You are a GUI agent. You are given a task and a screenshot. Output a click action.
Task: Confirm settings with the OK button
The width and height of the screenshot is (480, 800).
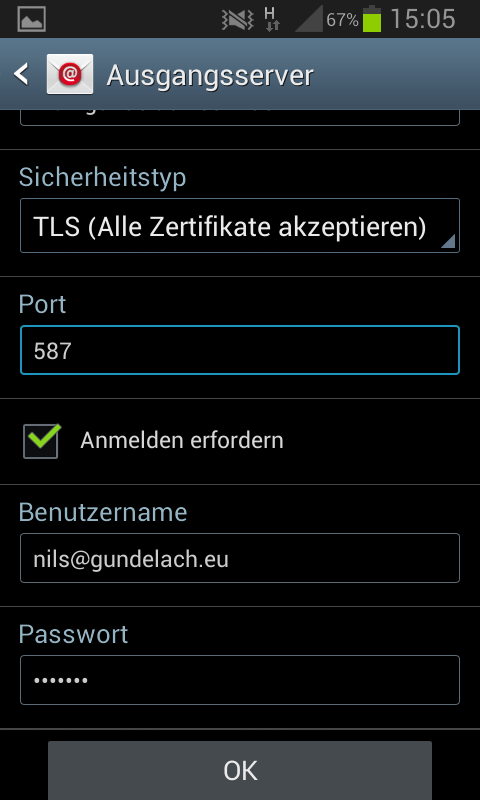coord(240,770)
